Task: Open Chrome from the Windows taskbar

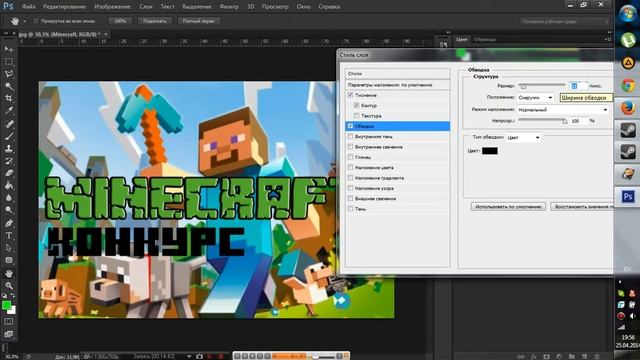Action: [628, 86]
